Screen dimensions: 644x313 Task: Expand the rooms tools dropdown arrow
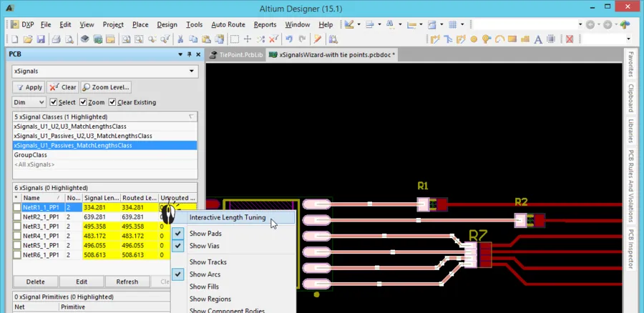coord(441,24)
